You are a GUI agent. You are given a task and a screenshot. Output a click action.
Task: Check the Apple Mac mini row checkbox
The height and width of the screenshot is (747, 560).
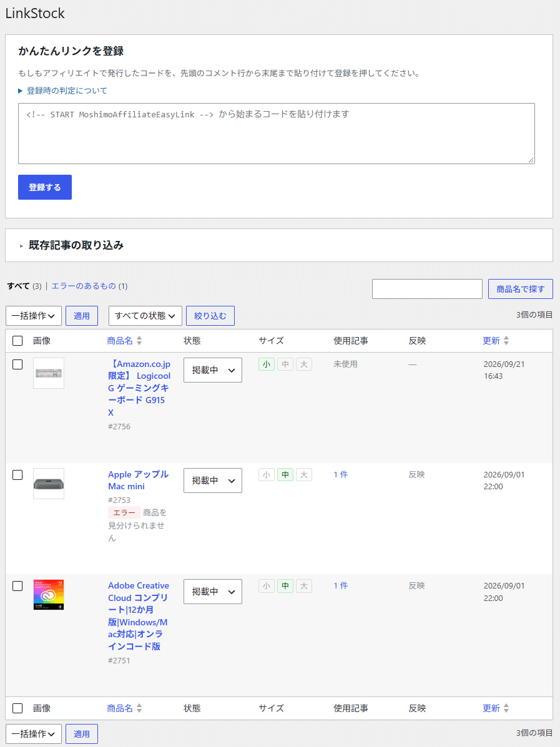tap(17, 475)
